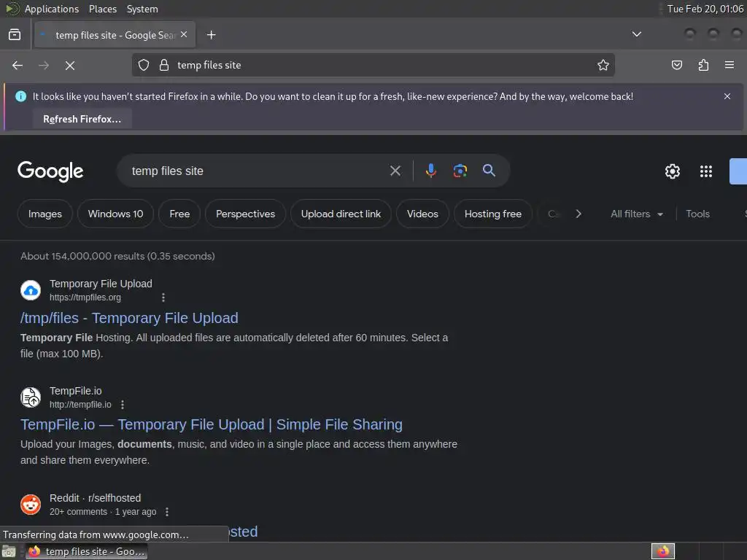Open the Extensions puzzle icon

pos(703,65)
